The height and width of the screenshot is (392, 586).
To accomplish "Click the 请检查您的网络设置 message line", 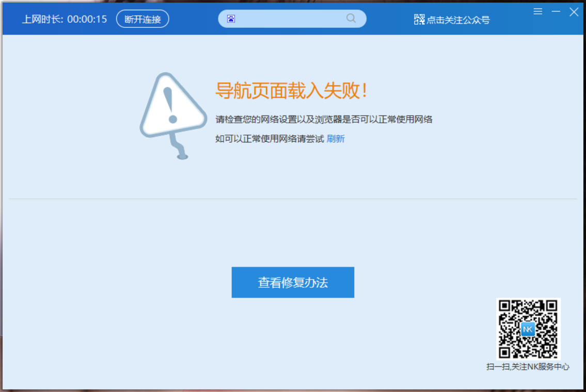I will point(324,120).
